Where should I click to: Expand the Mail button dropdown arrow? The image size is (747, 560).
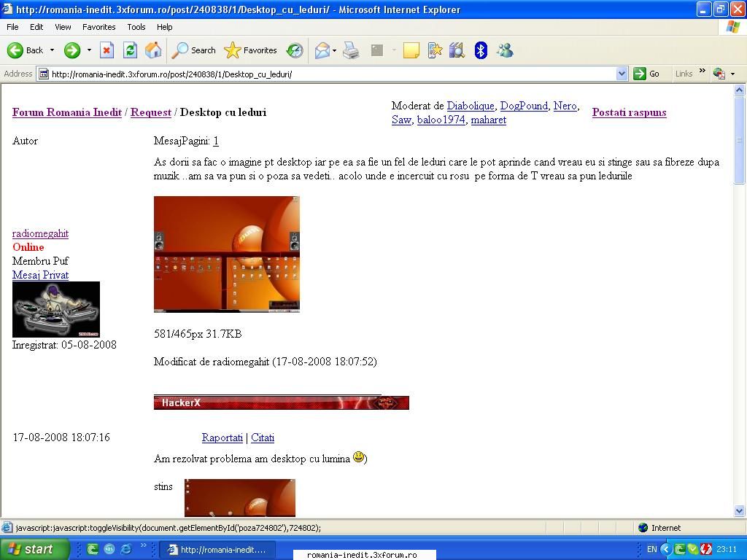pos(334,50)
